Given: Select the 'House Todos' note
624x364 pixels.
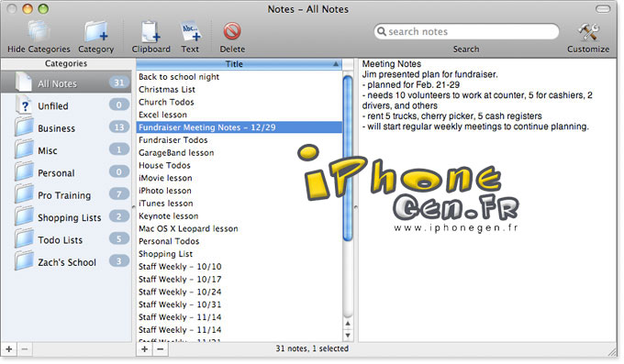Looking at the screenshot, I should pyautogui.click(x=239, y=165).
